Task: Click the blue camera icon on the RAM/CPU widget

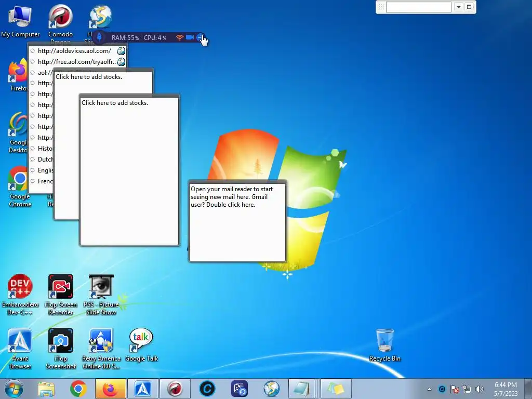Action: [x=190, y=37]
